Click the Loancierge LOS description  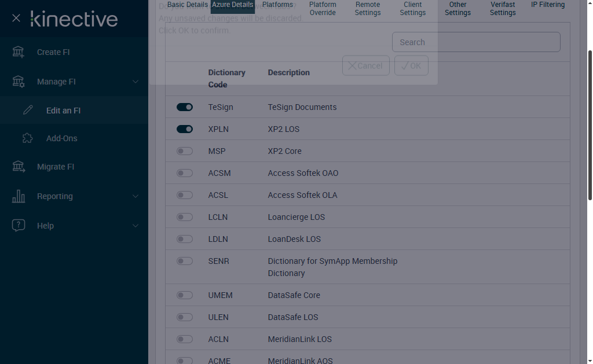[296, 217]
